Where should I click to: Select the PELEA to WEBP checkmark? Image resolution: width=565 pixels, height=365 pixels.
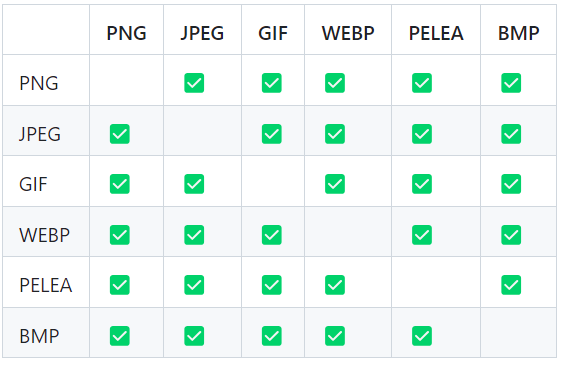click(335, 285)
